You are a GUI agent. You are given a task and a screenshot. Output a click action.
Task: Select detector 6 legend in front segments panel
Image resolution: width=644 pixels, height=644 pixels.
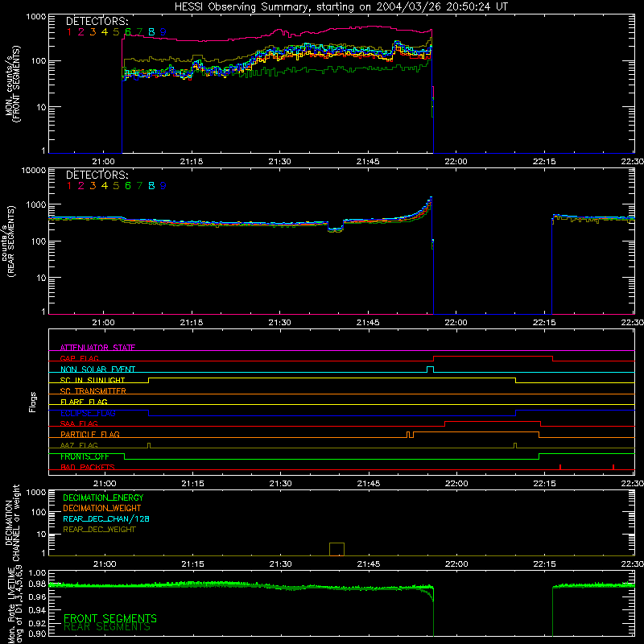[x=128, y=32]
